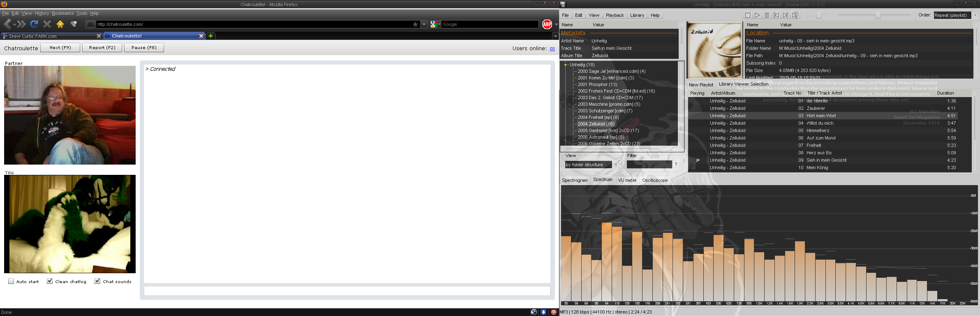Open the Google search engine dropdown

435,24
